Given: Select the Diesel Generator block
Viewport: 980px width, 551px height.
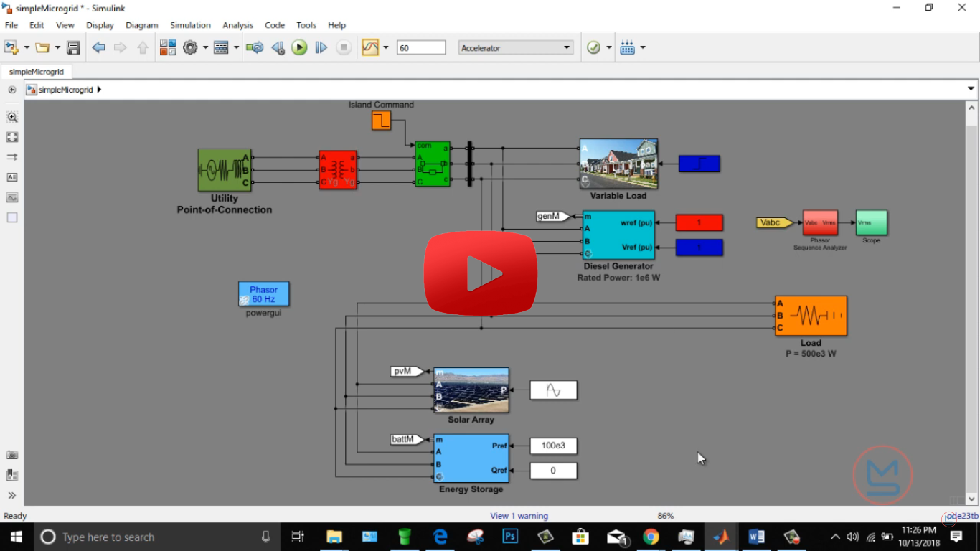Looking at the screenshot, I should point(618,235).
